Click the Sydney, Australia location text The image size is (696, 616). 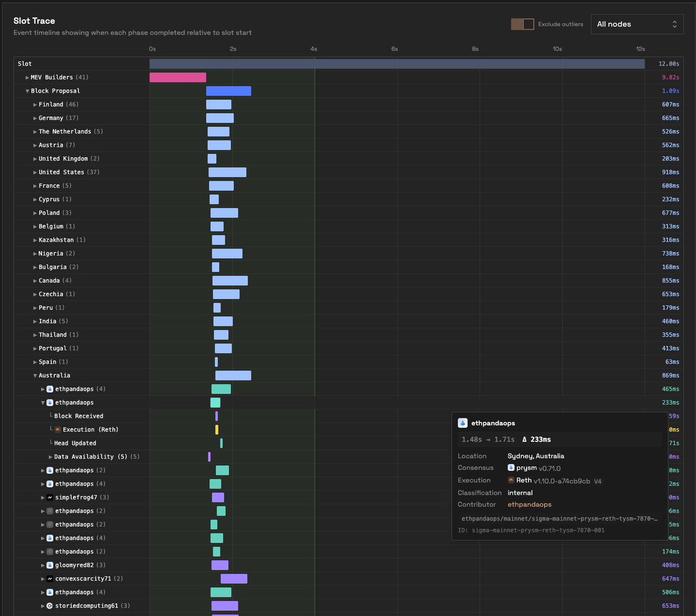point(536,456)
